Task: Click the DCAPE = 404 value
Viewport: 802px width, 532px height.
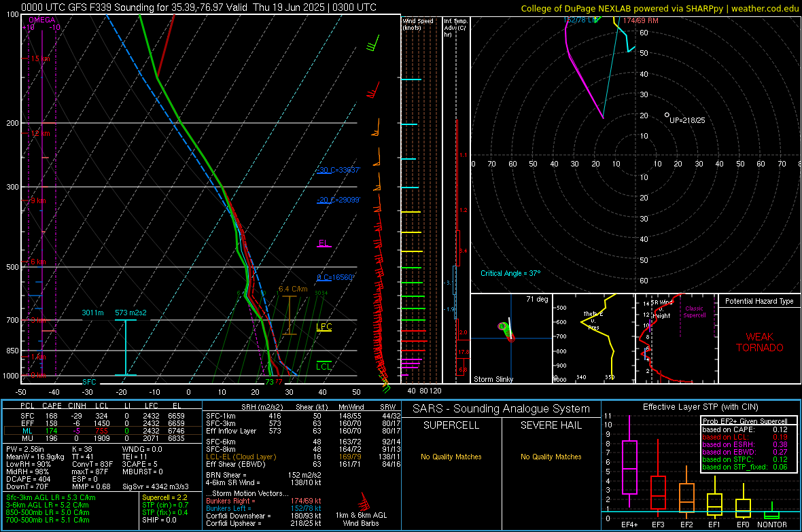Action: [x=28, y=479]
